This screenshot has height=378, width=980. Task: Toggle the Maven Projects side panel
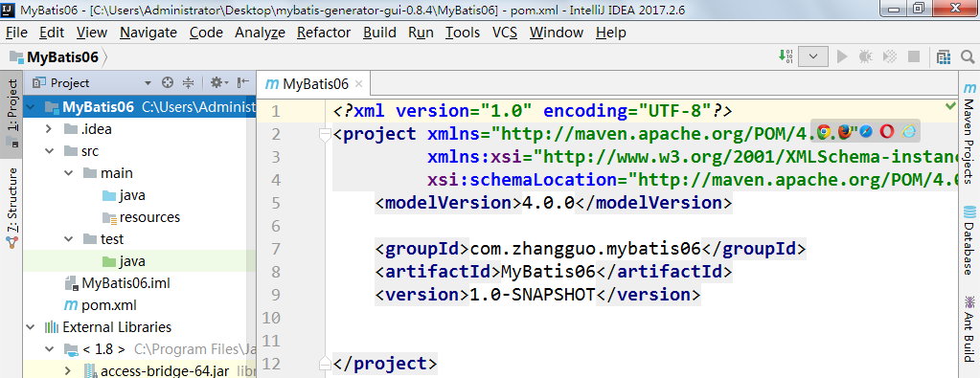[969, 132]
